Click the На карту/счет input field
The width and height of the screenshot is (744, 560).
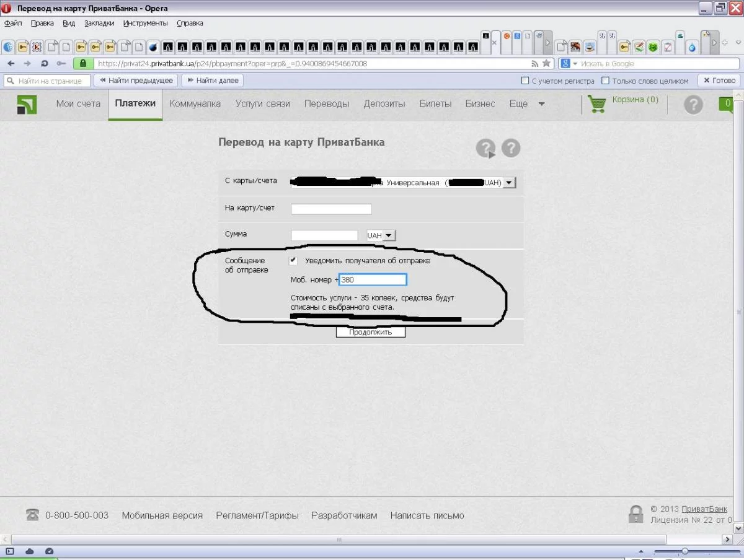click(331, 209)
